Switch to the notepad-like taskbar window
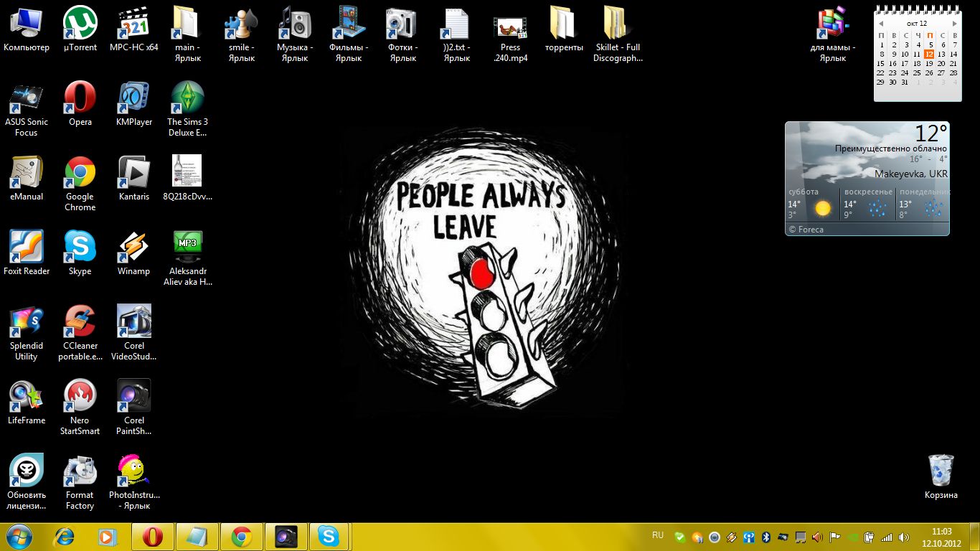Image resolution: width=980 pixels, height=551 pixels. point(197,537)
